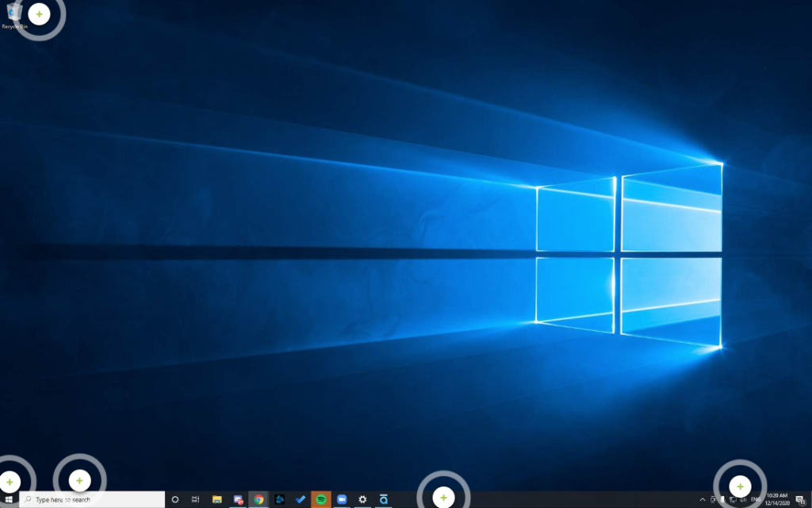Click hotspot plus next to Recycle Bin
Screen dimensions: 812x508
tap(40, 14)
